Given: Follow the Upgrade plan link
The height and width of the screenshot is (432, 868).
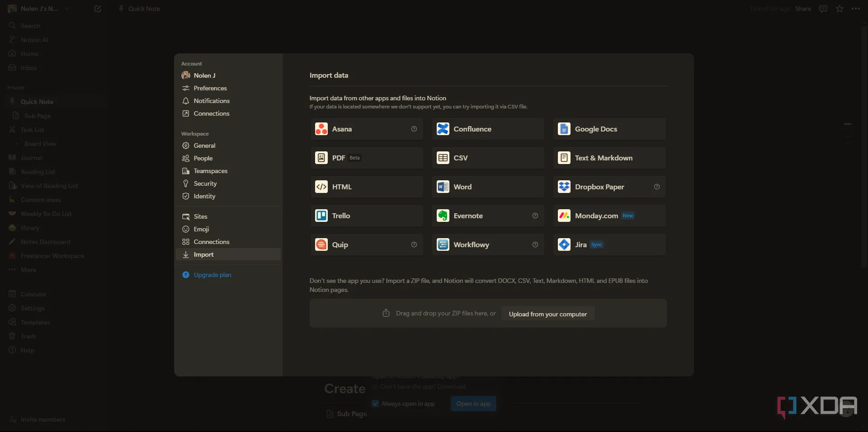Looking at the screenshot, I should (212, 275).
